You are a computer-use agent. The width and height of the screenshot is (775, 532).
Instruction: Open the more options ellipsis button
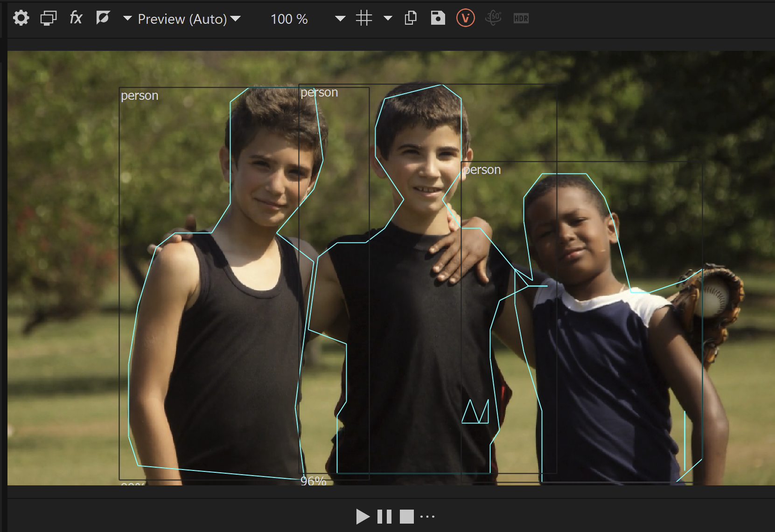[x=427, y=516]
